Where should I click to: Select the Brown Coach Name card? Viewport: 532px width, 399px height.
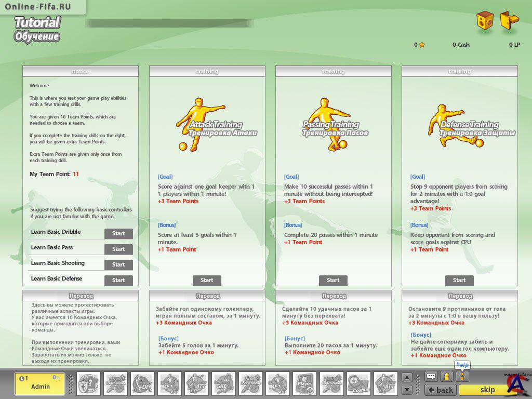[115, 383]
